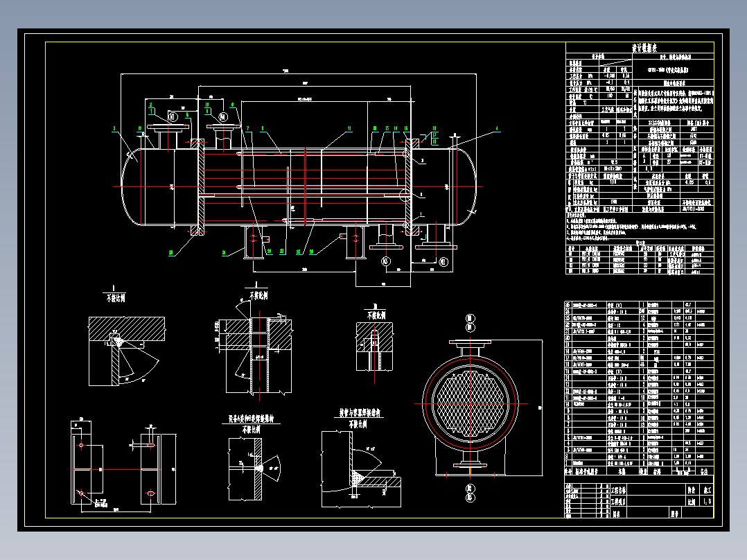This screenshot has height=560, width=747.
Task: Click the hatched weld detail I view
Action: 127,351
